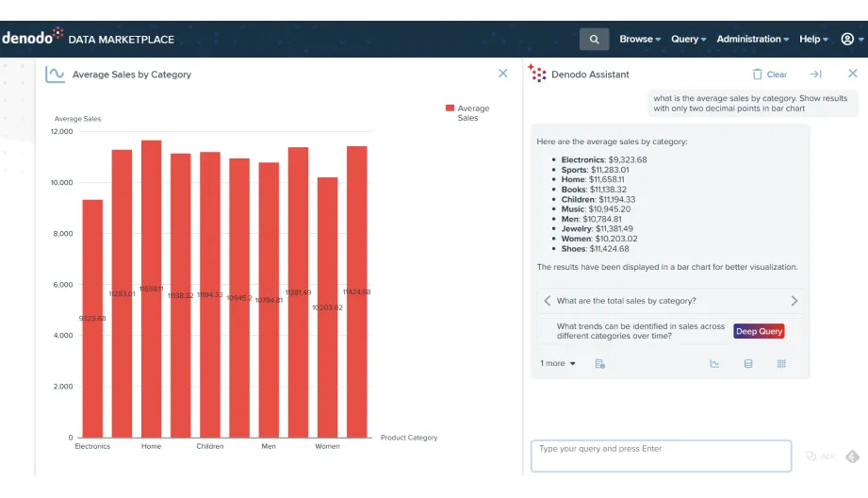Click the user query message bubble
Screen dimensions: 868x498
tap(752, 103)
